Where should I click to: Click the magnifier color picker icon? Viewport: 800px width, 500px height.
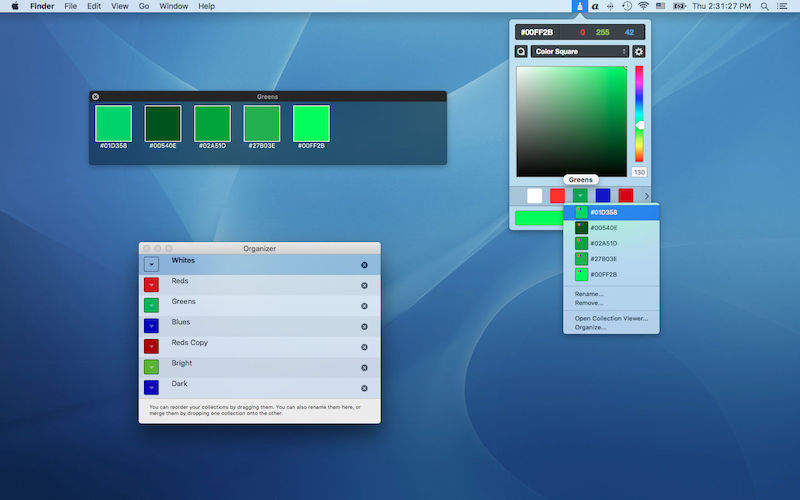(521, 52)
